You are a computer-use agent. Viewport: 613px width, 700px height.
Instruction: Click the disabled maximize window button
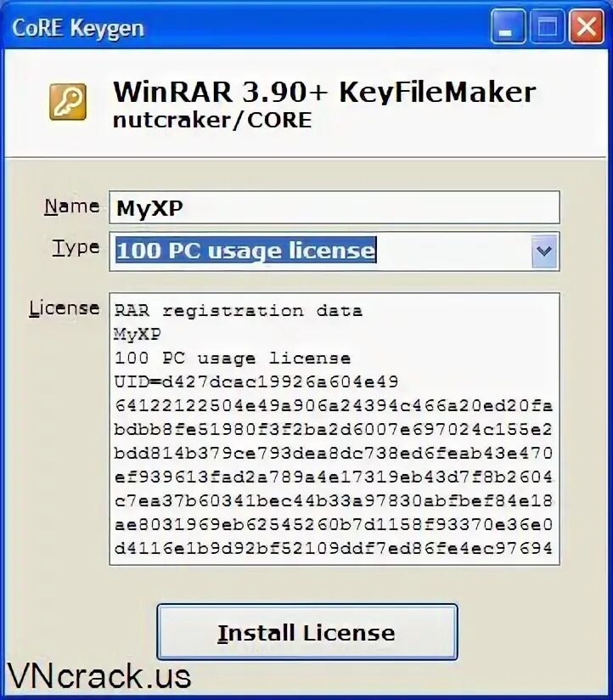tap(547, 27)
